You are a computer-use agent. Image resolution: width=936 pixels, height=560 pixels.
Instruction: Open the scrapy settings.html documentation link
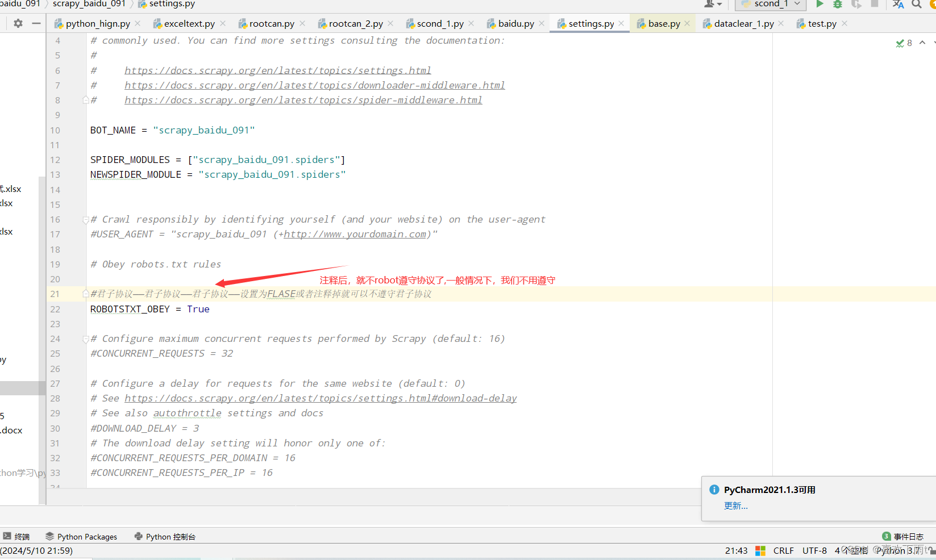pyautogui.click(x=278, y=70)
